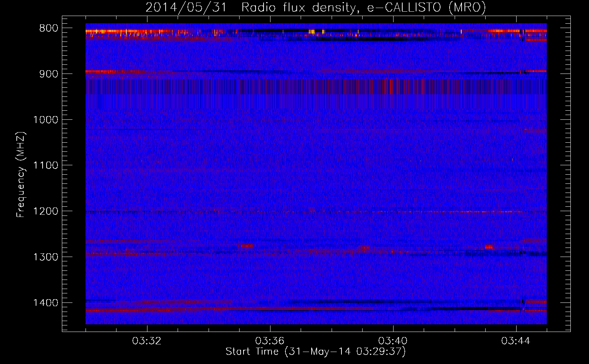This screenshot has height=364, width=589.
Task: Click the date '2014/05/31' in title
Action: pos(186,8)
